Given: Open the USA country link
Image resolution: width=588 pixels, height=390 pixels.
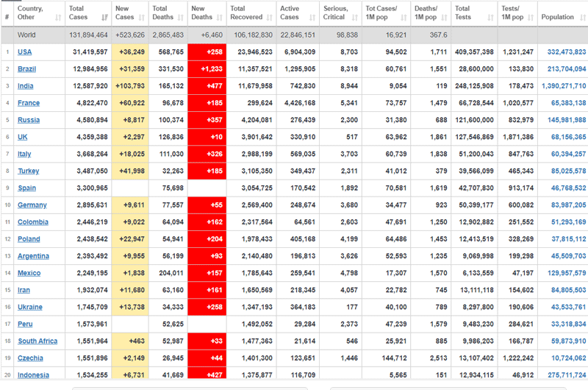Looking at the screenshot, I should point(24,52).
